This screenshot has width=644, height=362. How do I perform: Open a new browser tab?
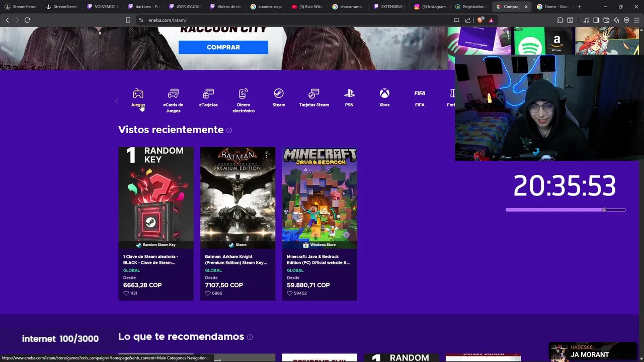click(x=579, y=7)
